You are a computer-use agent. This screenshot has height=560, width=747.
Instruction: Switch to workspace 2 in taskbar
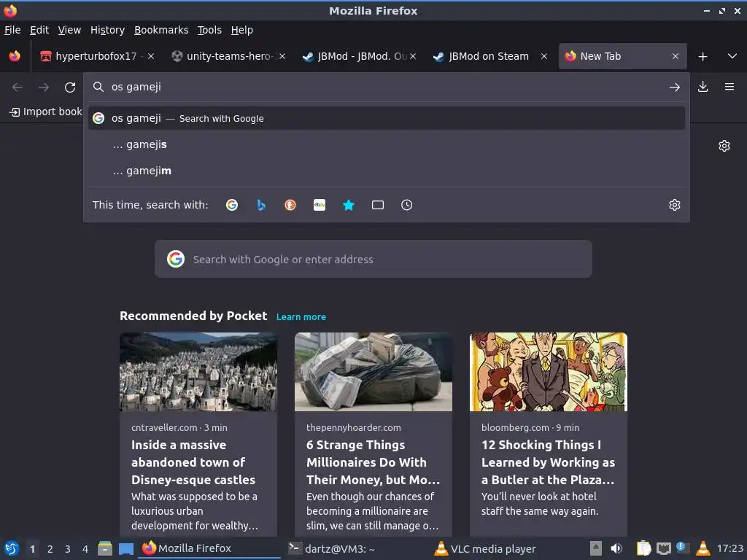click(x=50, y=549)
